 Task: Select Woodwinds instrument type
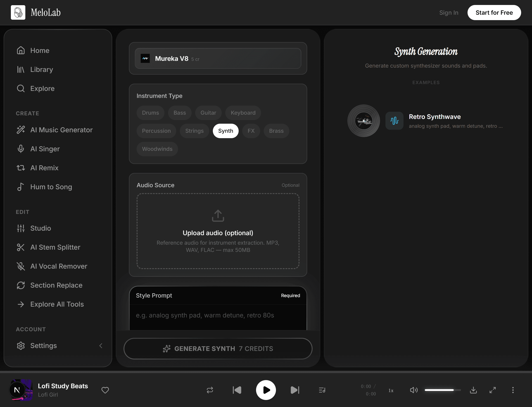tap(157, 149)
